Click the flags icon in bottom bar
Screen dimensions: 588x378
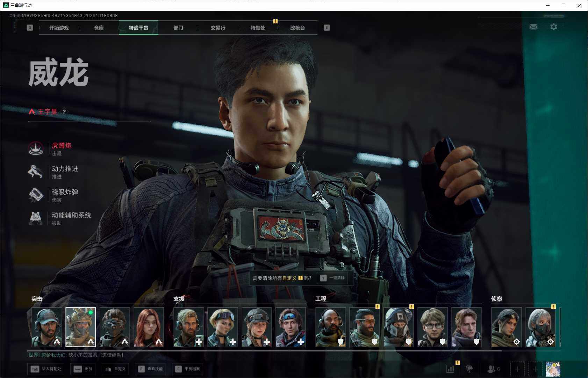click(x=469, y=369)
